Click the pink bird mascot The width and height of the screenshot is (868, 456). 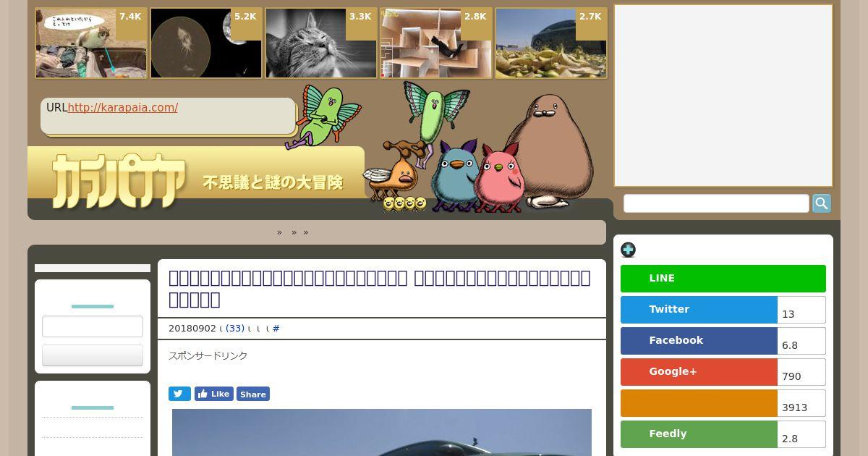pos(498,177)
